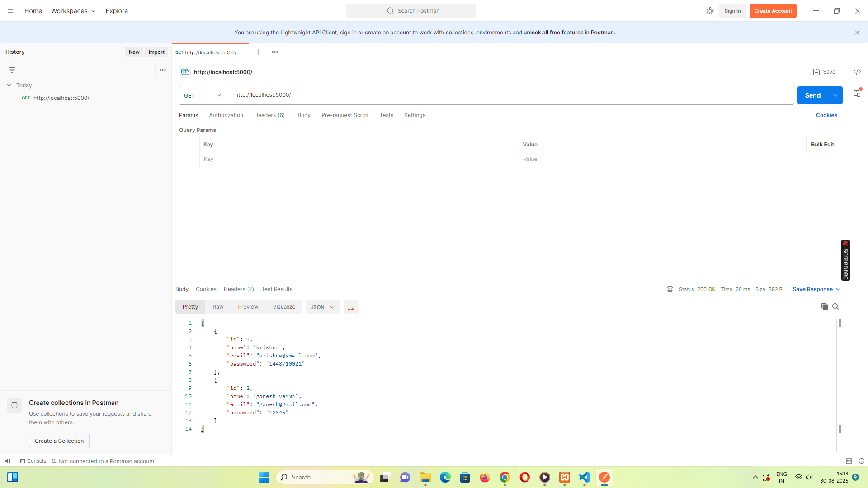The image size is (868, 488).
Task: Open Google Chrome from taskbar
Action: point(505,477)
